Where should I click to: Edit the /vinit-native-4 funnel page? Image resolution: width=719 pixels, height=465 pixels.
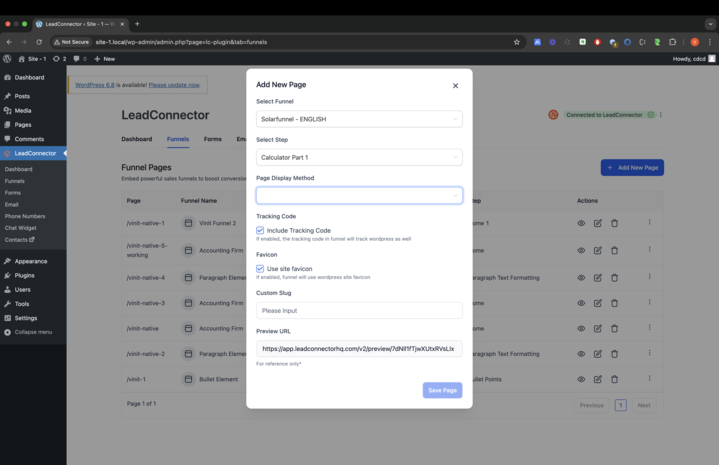point(597,277)
